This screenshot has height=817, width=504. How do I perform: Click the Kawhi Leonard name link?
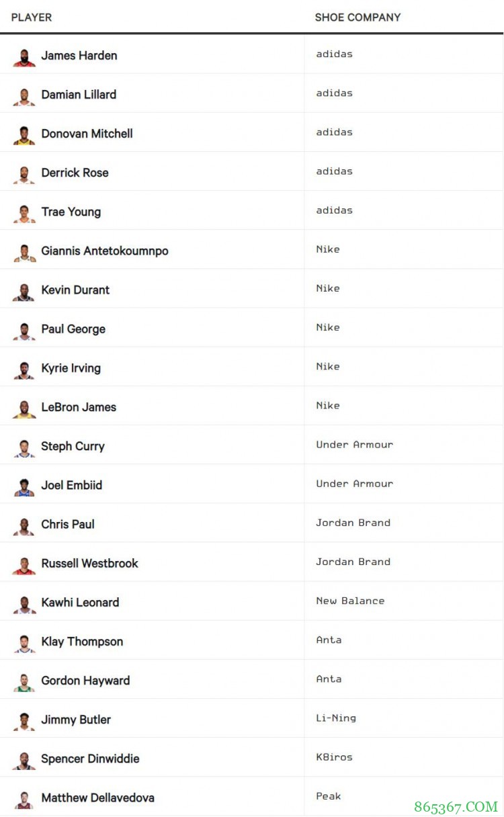(80, 603)
